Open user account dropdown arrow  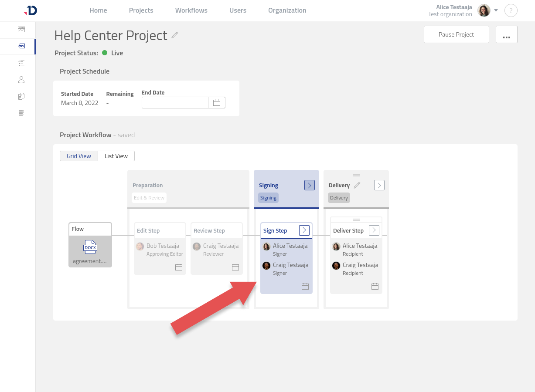[x=496, y=10]
